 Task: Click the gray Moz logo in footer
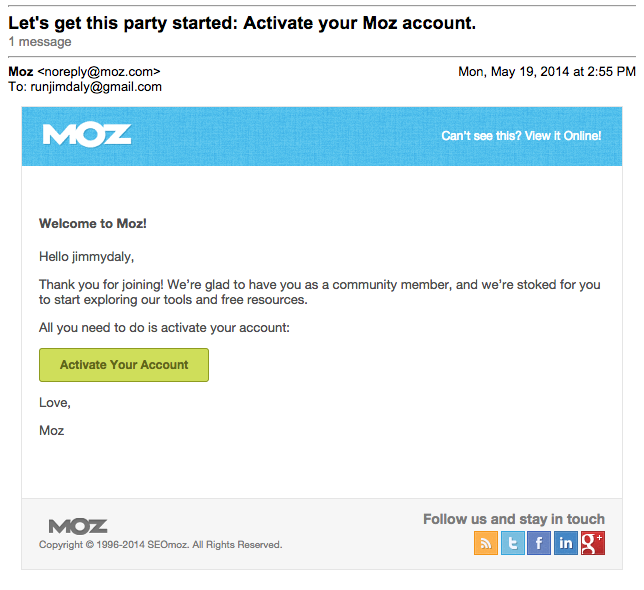(x=77, y=526)
